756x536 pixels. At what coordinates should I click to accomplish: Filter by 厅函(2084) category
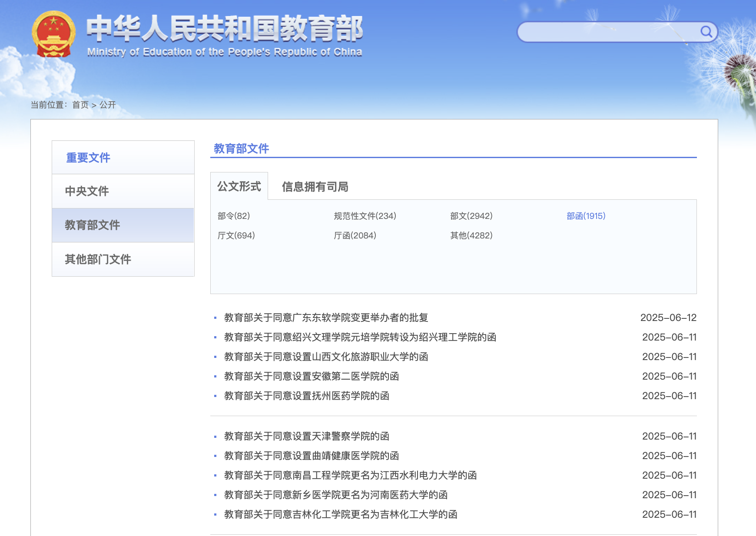coord(355,235)
